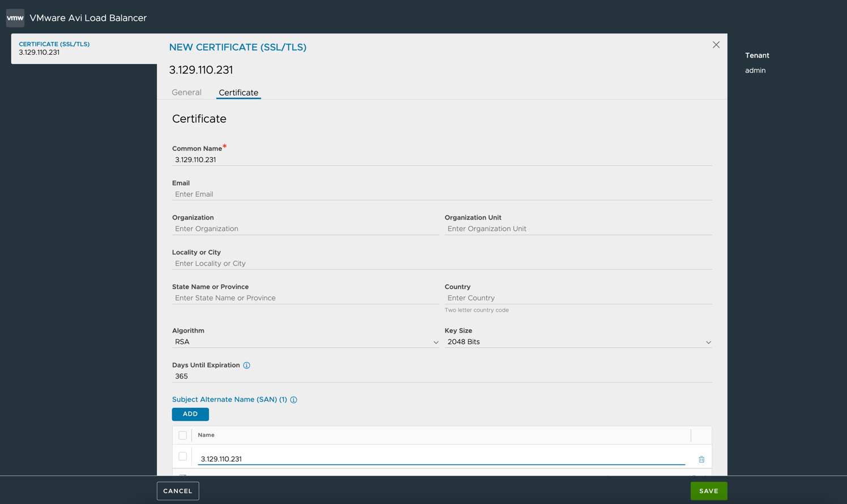The image size is (847, 504).
Task: Open the Algorithm RSA dropdown
Action: [306, 342]
